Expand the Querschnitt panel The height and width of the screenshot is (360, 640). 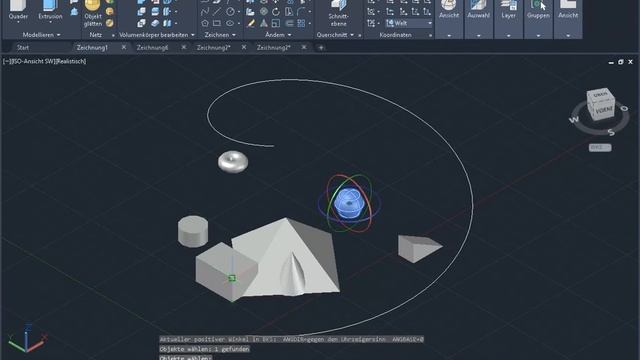tap(335, 35)
